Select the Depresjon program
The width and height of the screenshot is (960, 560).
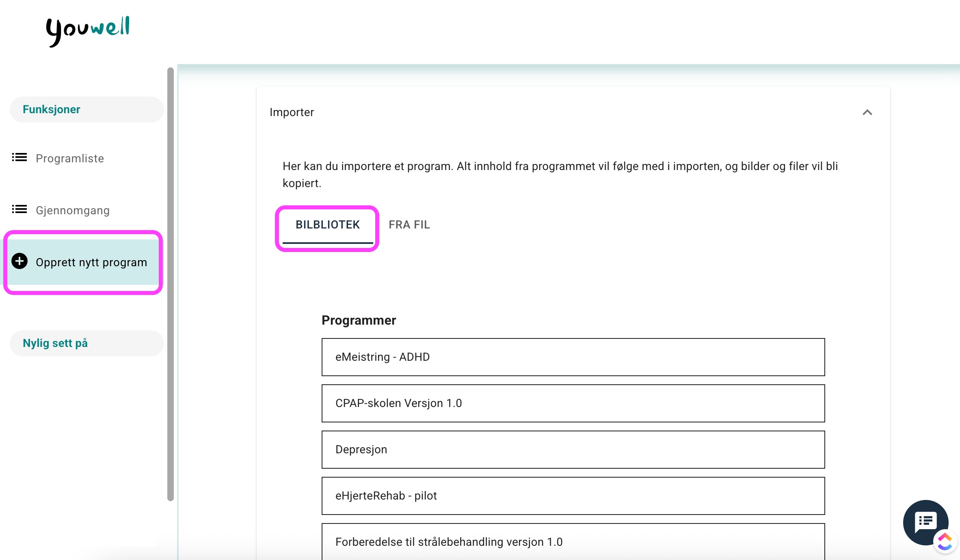click(x=573, y=450)
